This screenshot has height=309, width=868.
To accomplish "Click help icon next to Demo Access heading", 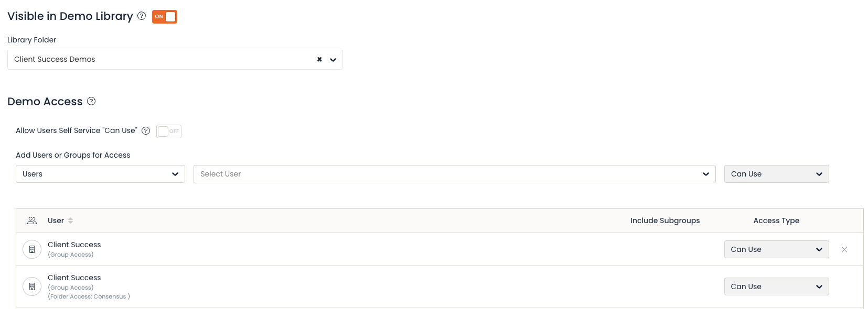I will click(91, 101).
